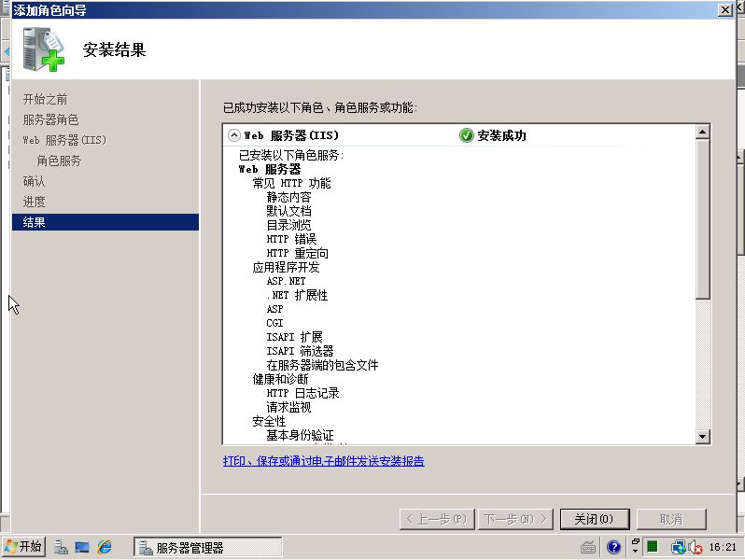Select the highlighted 结果 wizard step
This screenshot has width=745, height=560.
coord(105,222)
